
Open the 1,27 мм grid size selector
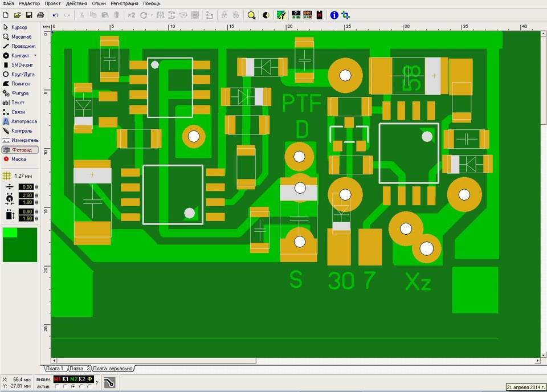pos(19,176)
